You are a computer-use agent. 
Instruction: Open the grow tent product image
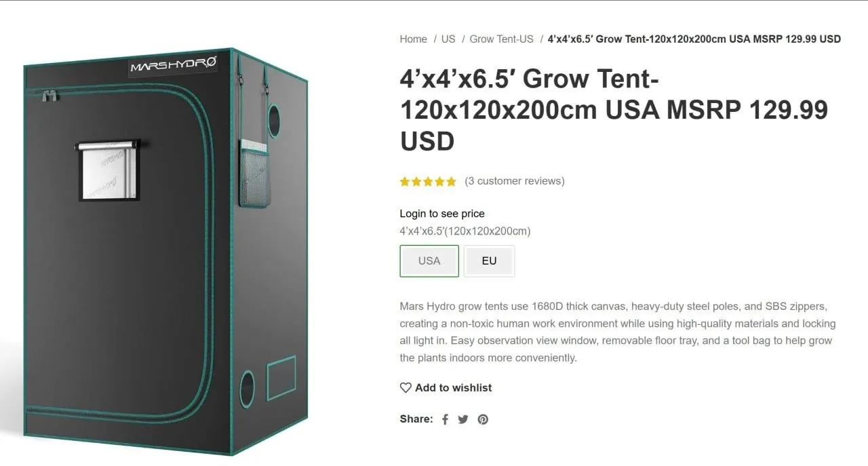165,251
